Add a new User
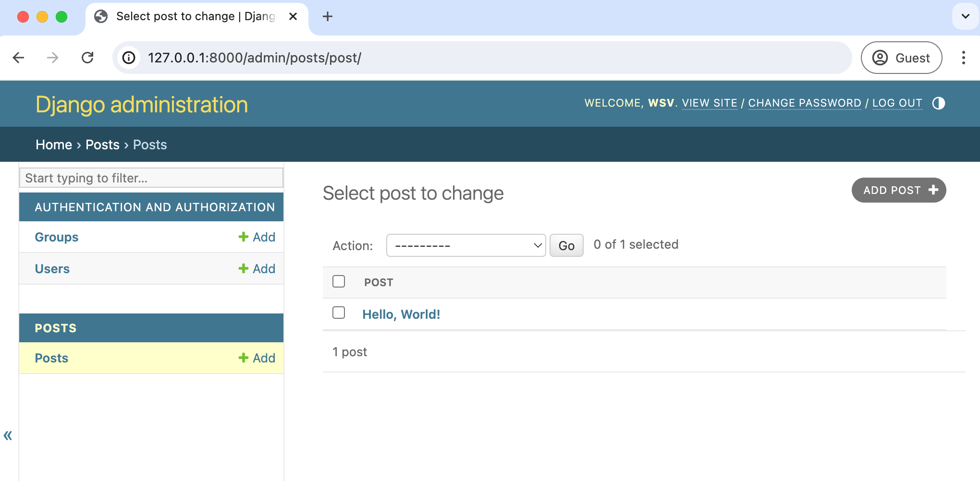Viewport: 980px width, 481px height. (x=257, y=269)
